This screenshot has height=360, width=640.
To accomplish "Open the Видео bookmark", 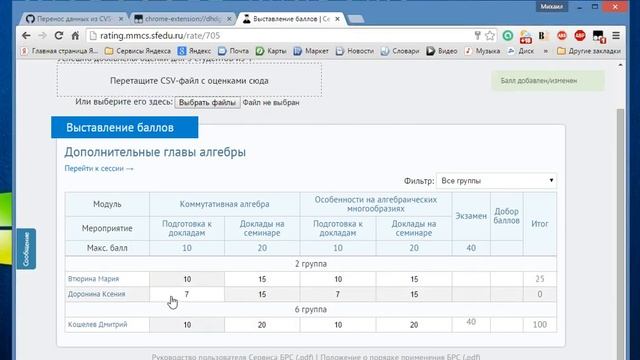I will coord(442,51).
